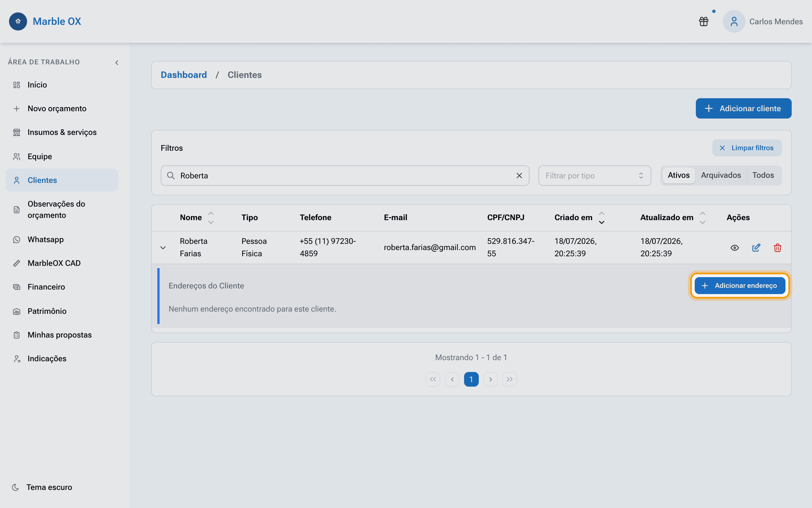Edit the Roberta Farias client record

coord(756,248)
